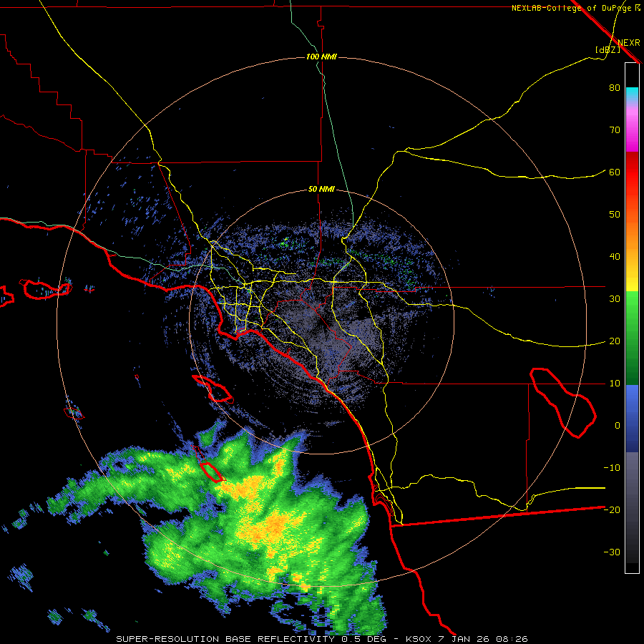Select the -30 dBZ scale value
This screenshot has height=644, width=644.
tap(612, 552)
